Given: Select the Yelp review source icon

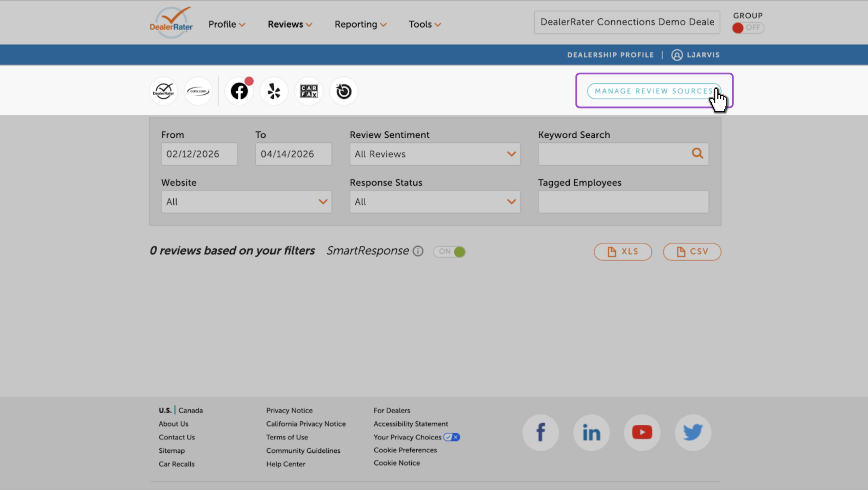Looking at the screenshot, I should (274, 91).
